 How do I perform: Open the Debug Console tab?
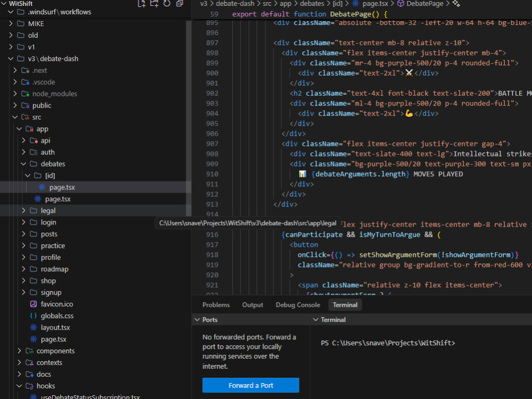pyautogui.click(x=298, y=305)
